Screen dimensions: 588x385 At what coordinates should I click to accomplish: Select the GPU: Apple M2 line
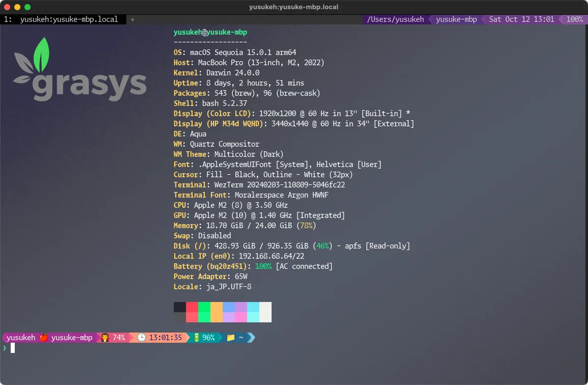[259, 215]
